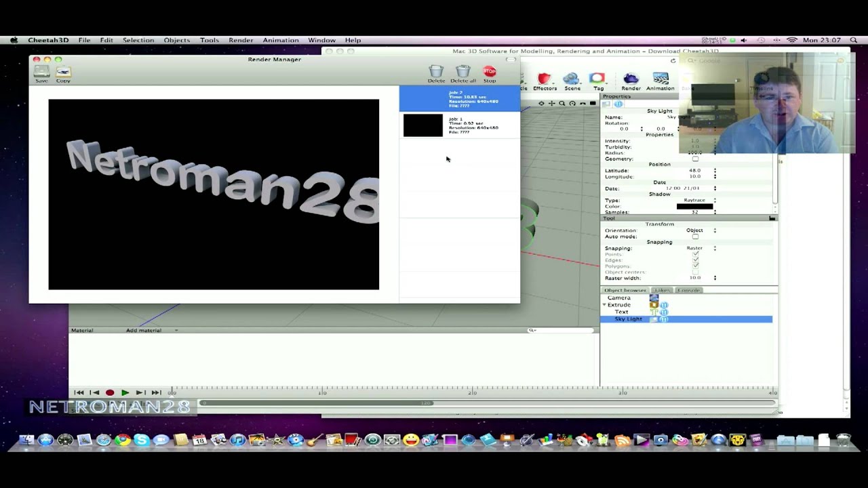Click the Render toolbar icon
Image resolution: width=868 pixels, height=488 pixels.
[x=631, y=81]
